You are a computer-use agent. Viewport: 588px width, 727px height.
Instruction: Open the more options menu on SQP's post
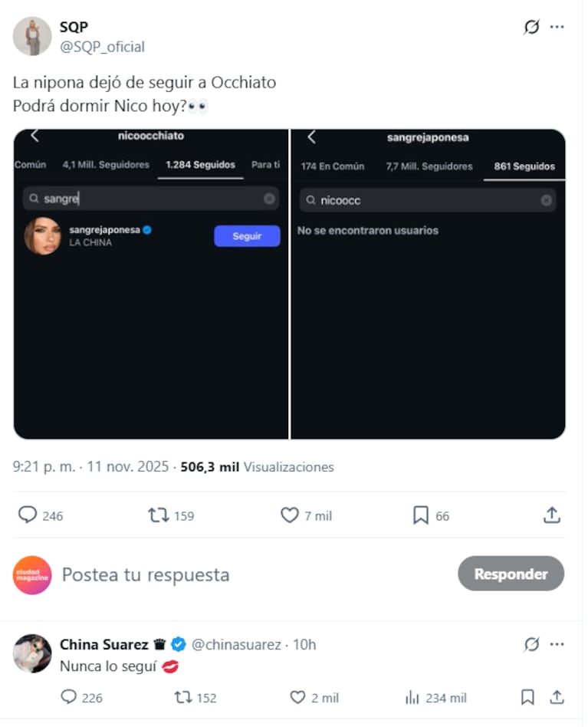(557, 28)
